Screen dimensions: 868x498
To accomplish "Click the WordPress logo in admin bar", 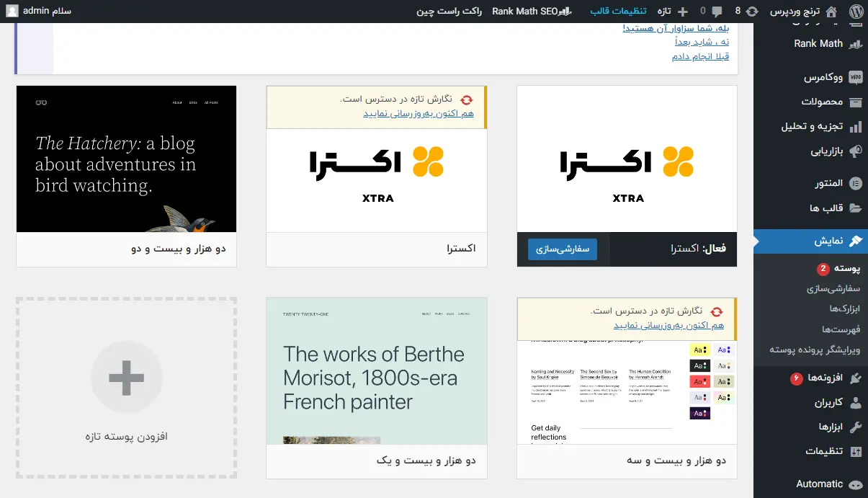I will [x=856, y=12].
